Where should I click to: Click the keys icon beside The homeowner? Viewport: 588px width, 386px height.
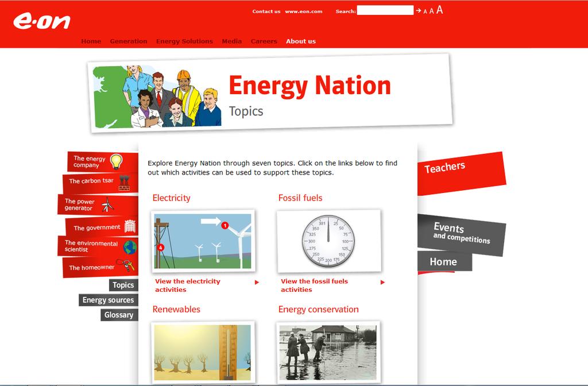click(x=125, y=264)
